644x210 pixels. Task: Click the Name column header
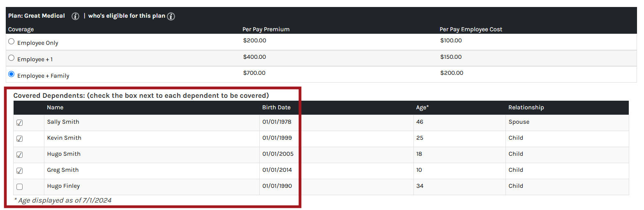pos(55,108)
